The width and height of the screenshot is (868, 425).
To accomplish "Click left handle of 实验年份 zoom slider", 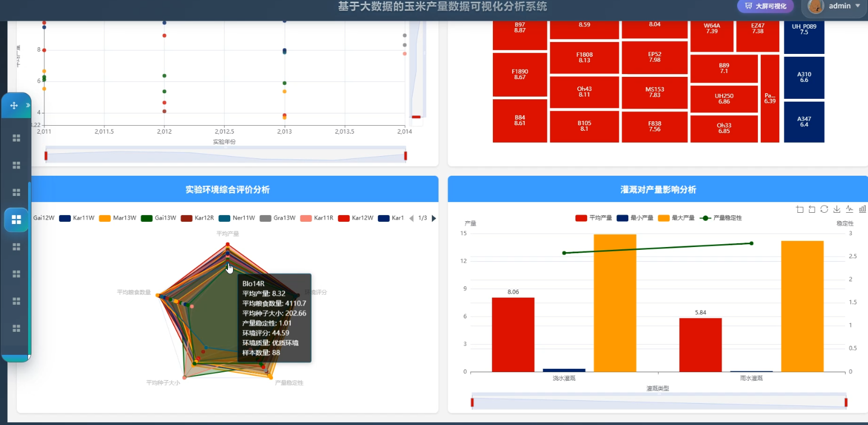I will pos(46,156).
